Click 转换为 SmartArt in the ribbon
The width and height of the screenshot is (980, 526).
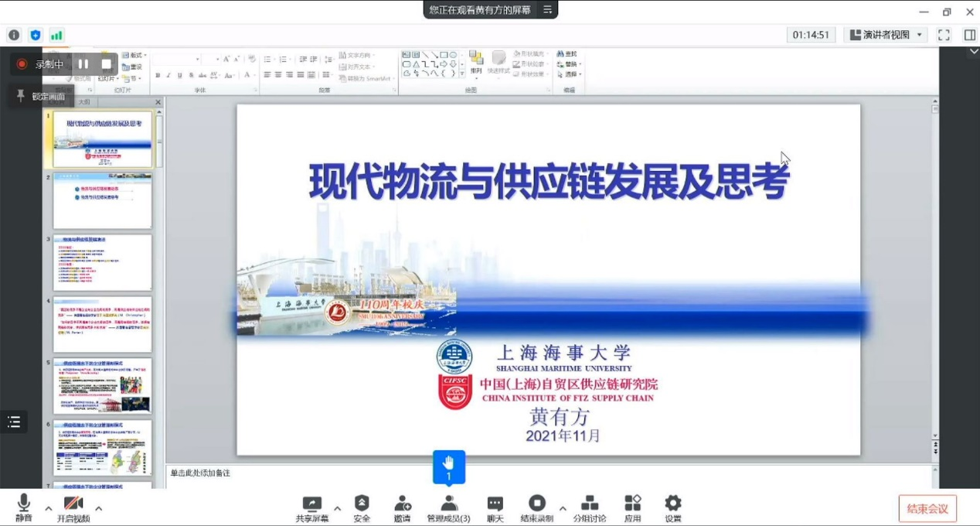368,78
